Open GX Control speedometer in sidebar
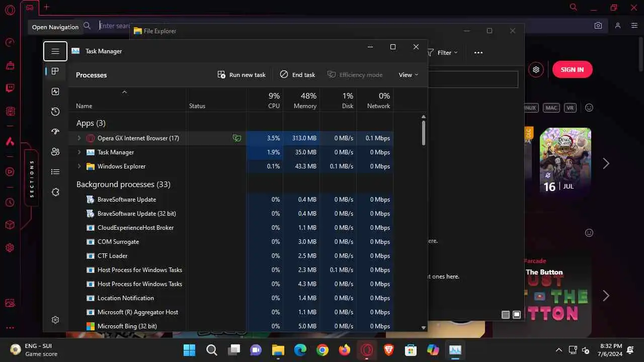644x362 pixels. pyautogui.click(x=10, y=43)
